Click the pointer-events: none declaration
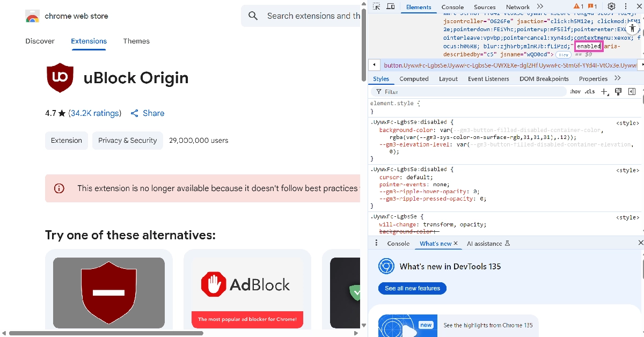 (415, 184)
